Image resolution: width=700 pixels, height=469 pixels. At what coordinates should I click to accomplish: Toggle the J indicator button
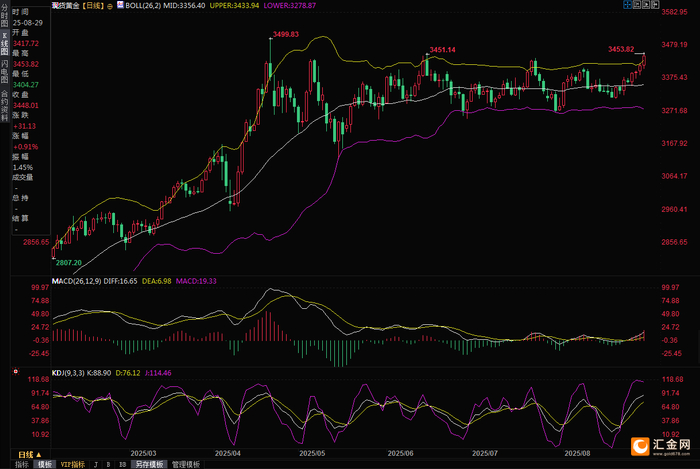(96, 465)
